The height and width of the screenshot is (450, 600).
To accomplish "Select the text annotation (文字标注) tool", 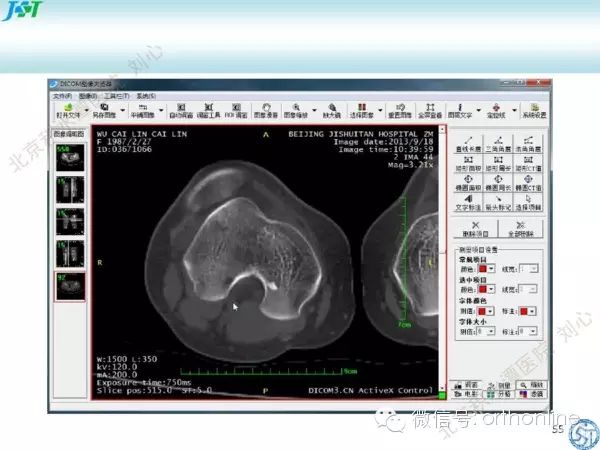I will (x=468, y=203).
